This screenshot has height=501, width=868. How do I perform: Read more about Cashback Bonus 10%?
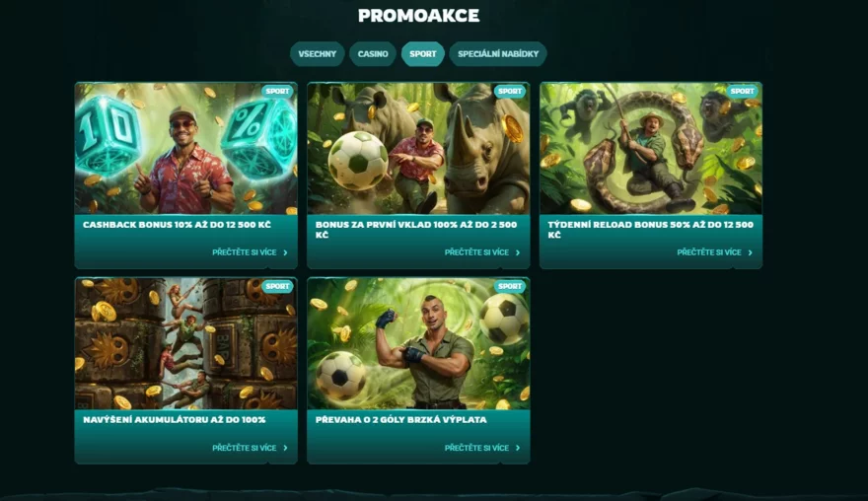pos(250,252)
